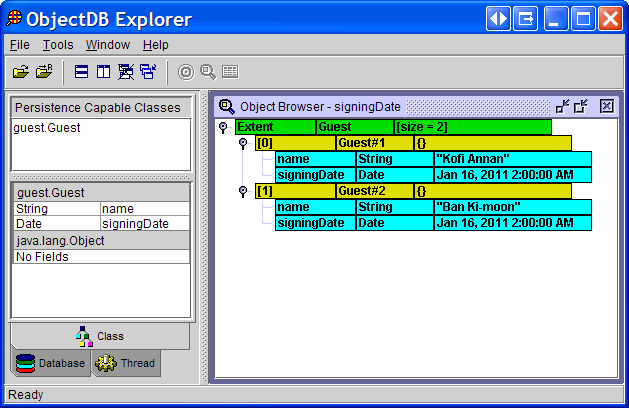
Task: Open the File menu
Action: pos(20,45)
